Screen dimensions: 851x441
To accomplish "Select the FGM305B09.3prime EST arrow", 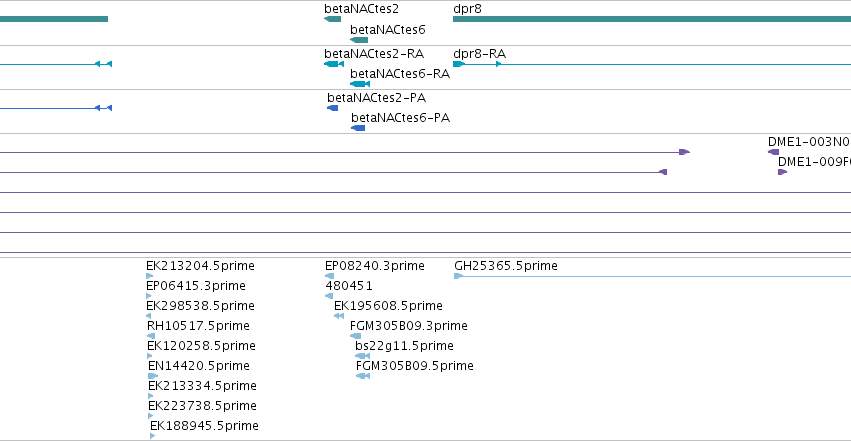I will (x=355, y=336).
